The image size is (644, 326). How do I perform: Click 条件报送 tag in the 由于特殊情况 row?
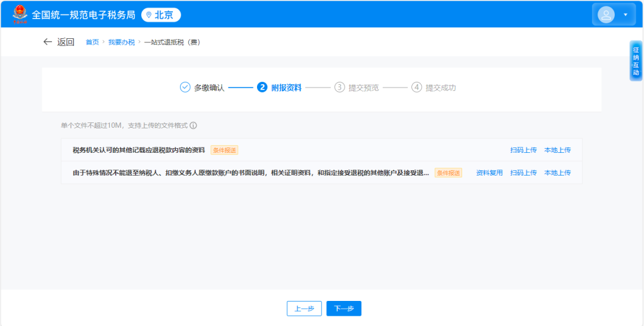coord(448,173)
